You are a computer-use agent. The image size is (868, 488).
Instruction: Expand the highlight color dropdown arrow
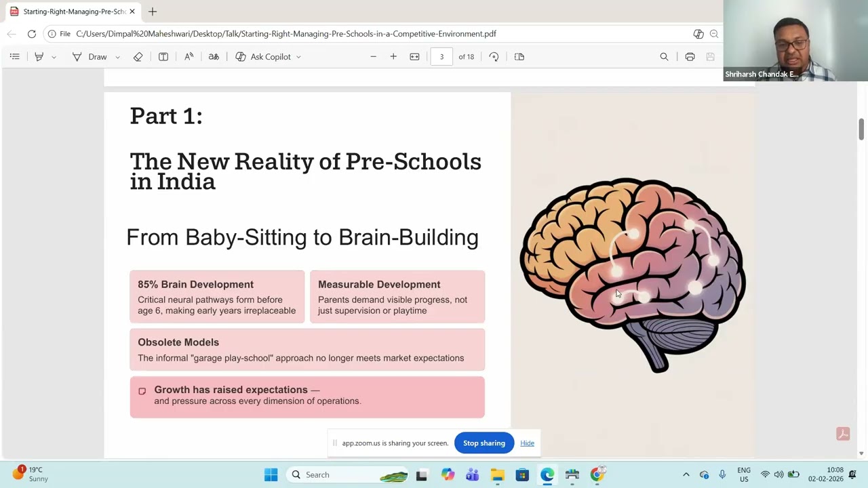[x=54, y=57]
